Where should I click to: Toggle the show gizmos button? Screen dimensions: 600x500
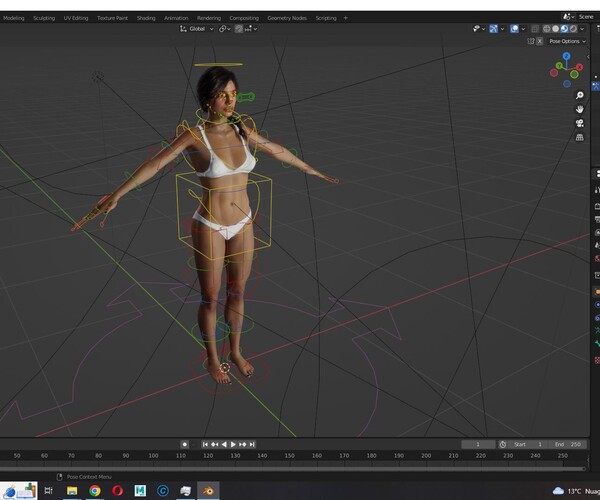(x=493, y=29)
